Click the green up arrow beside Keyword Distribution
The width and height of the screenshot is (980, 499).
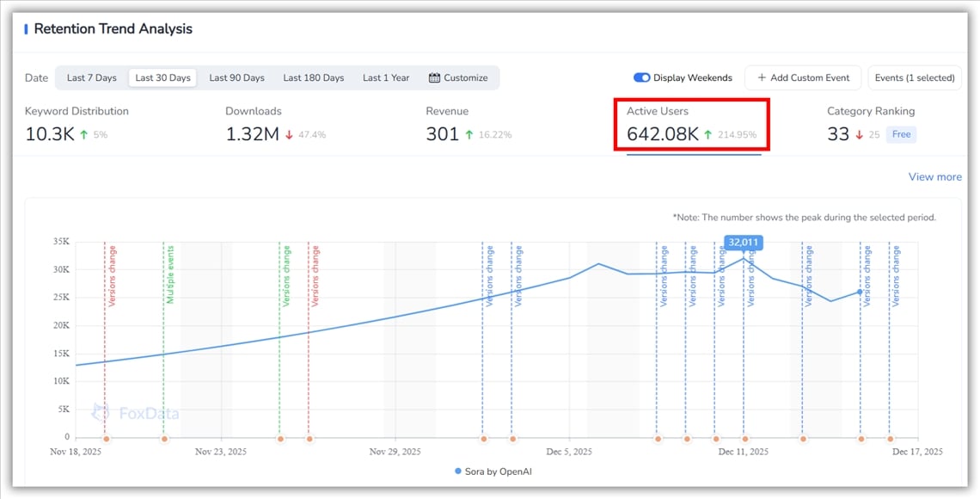coord(82,134)
